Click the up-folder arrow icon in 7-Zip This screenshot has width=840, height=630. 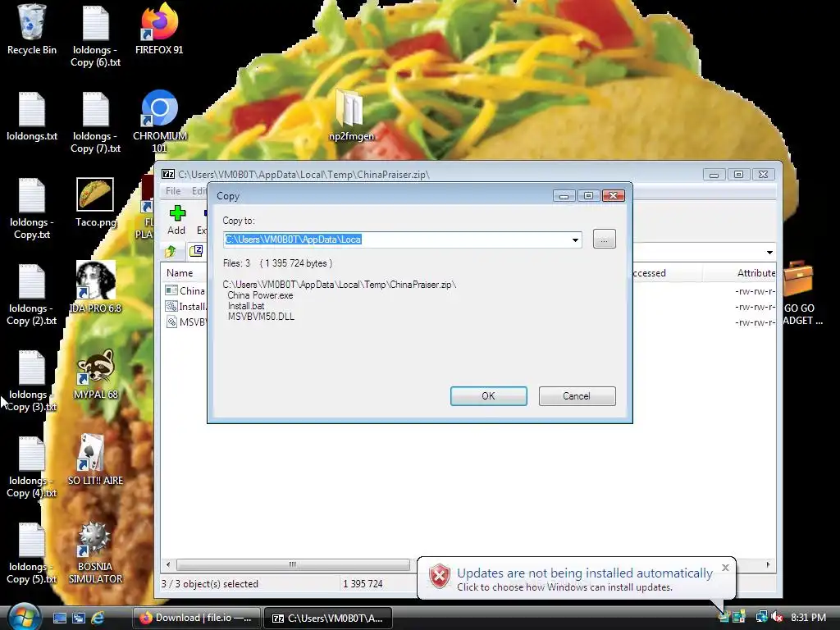point(171,251)
